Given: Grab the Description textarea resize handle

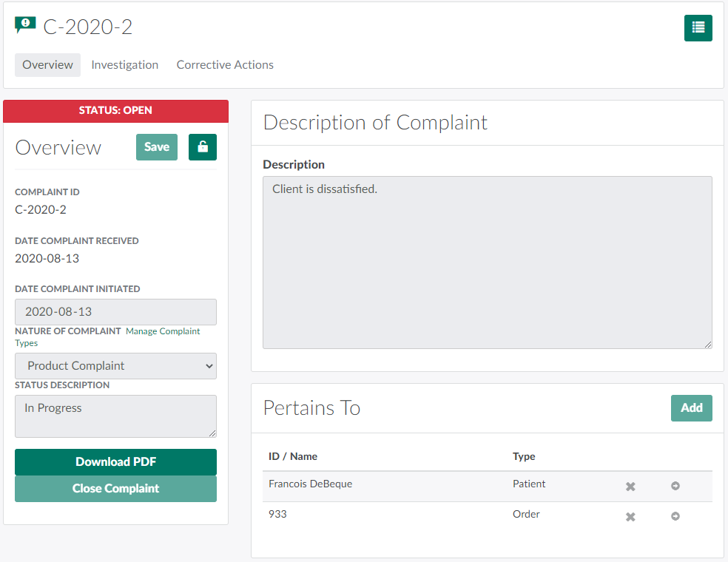Looking at the screenshot, I should point(707,344).
